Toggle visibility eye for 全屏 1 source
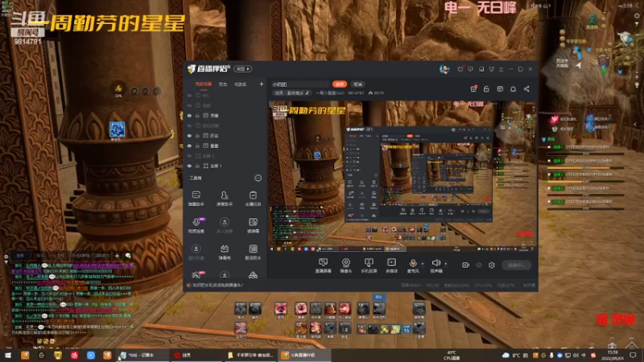 [x=189, y=166]
